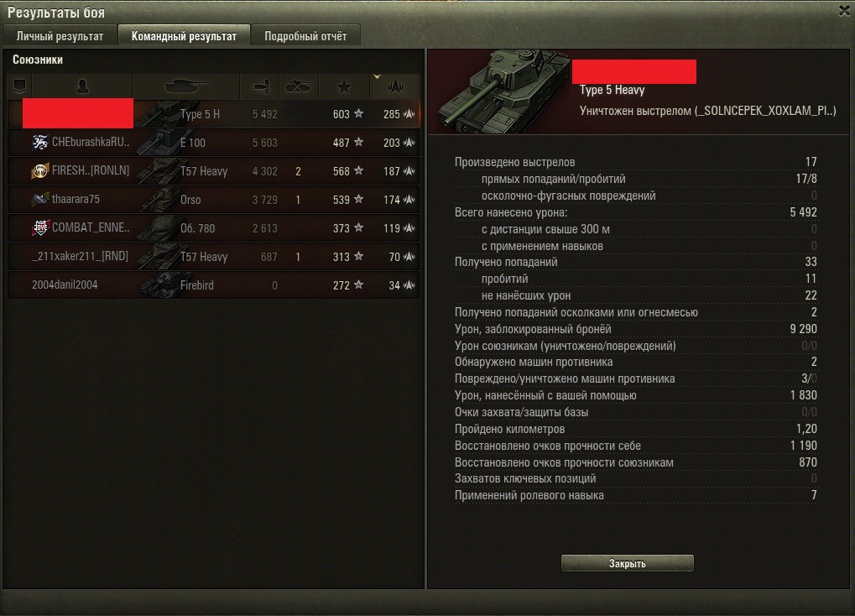Click FIRESH RONLN clan emblem icon
Screen dimensions: 855x616
point(39,170)
